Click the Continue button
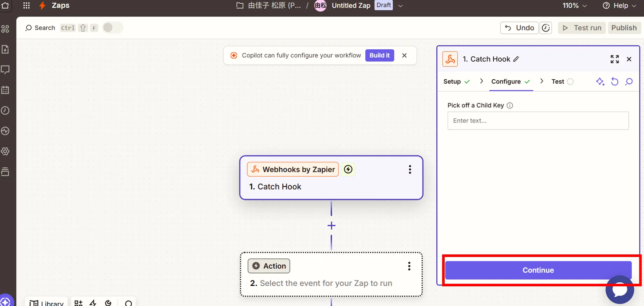644x306 pixels. [x=538, y=270]
